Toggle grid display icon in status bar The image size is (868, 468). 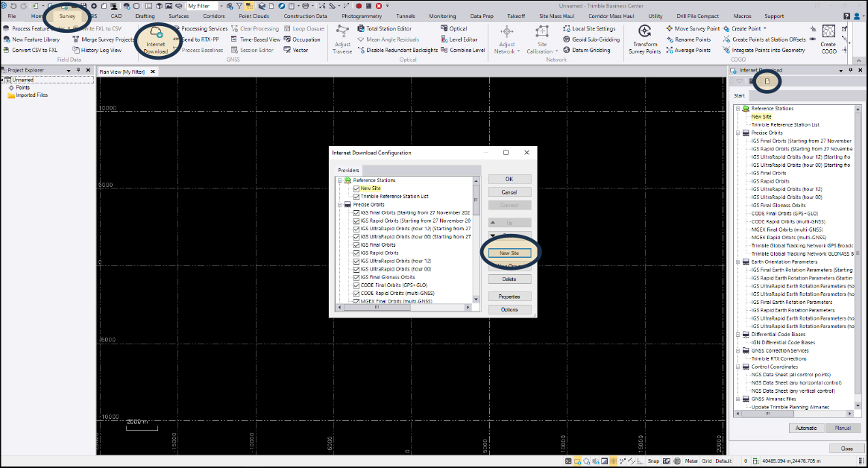point(614,461)
